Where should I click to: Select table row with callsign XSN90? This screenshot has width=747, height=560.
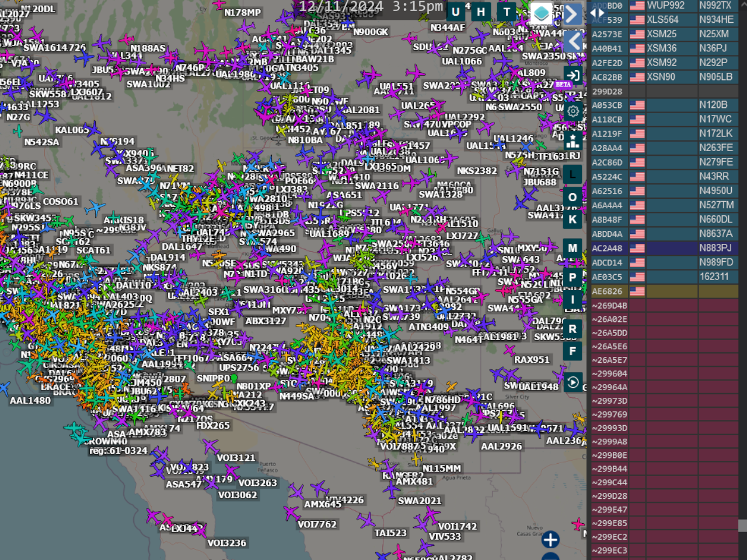(x=665, y=77)
